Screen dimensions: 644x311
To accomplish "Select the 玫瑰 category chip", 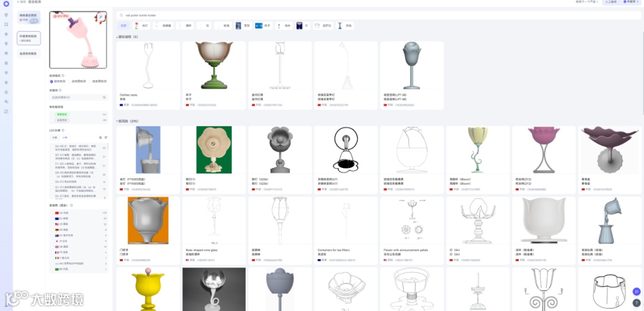I will (224, 26).
